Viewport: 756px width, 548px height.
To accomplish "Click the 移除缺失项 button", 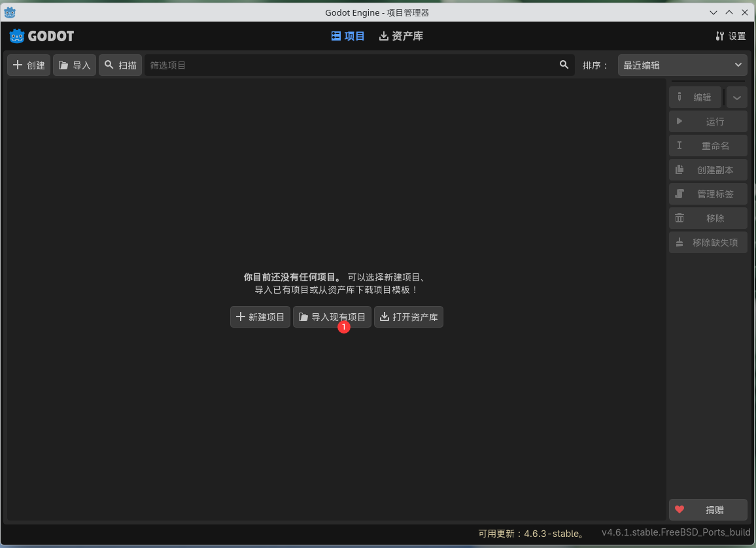I will point(708,243).
